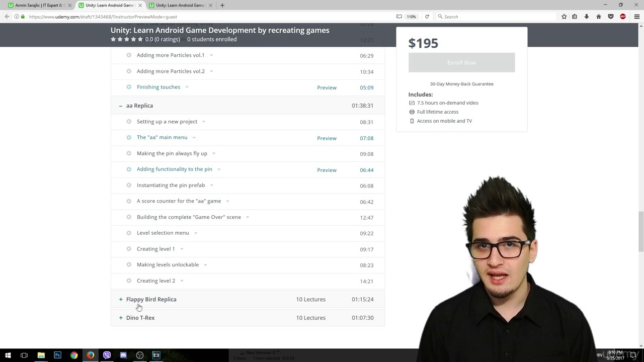The image size is (644, 362).
Task: Open Task View on the taskbar
Action: click(24, 355)
